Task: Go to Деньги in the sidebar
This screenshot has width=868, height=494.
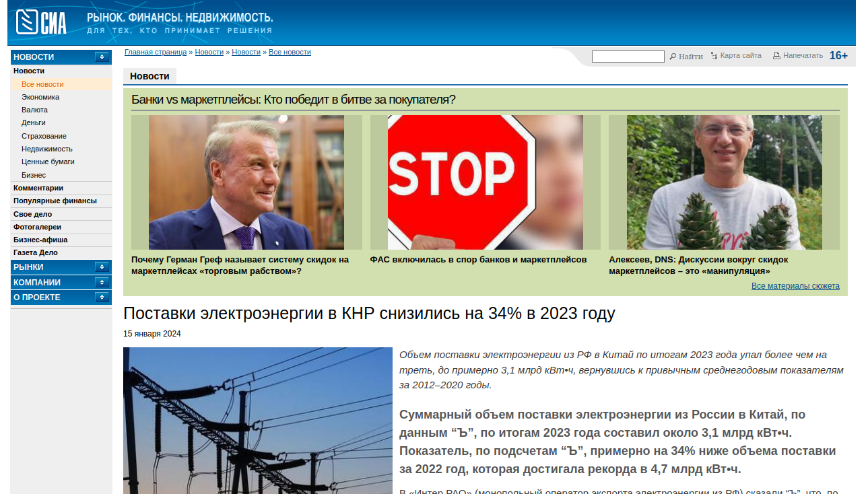Action: pos(34,122)
